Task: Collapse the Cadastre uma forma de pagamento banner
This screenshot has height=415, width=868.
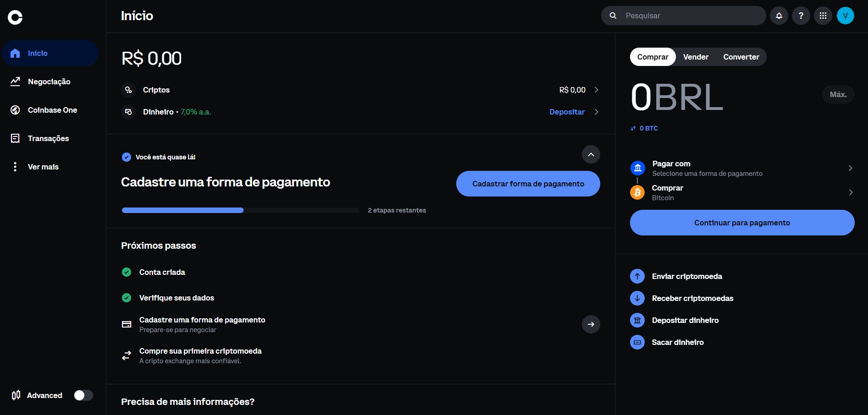Action: click(x=591, y=154)
